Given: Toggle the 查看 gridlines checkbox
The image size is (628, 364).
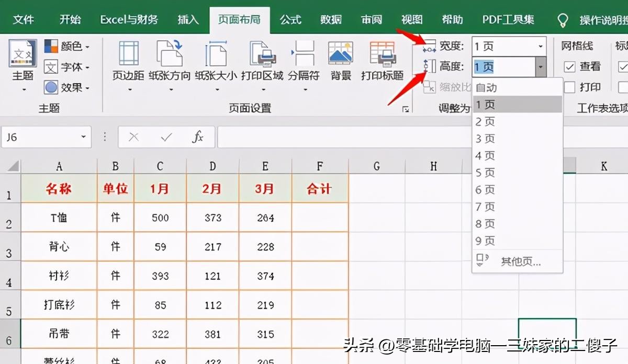Looking at the screenshot, I should click(x=570, y=67).
